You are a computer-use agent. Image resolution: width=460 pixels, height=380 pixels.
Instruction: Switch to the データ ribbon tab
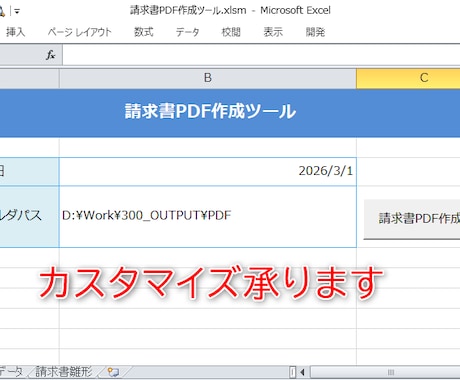(x=187, y=32)
